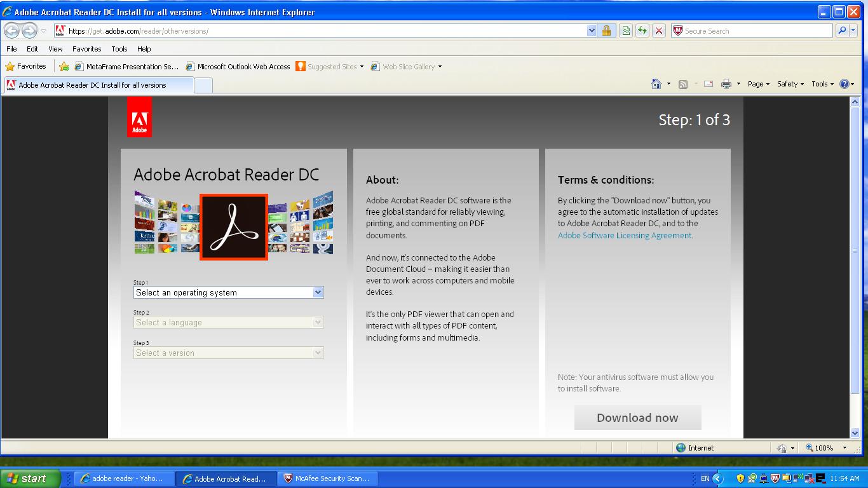Click the disconnected network tray icon with red X
The width and height of the screenshot is (868, 488).
(x=809, y=478)
